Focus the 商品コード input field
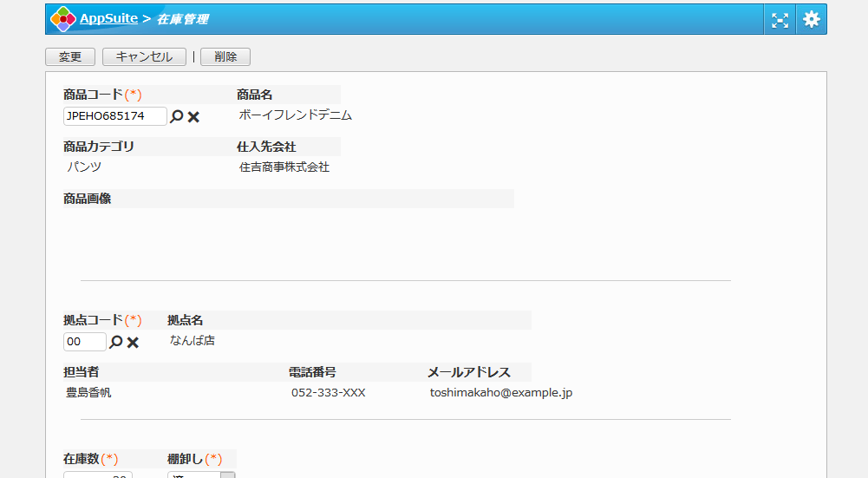The image size is (868, 478). [114, 116]
